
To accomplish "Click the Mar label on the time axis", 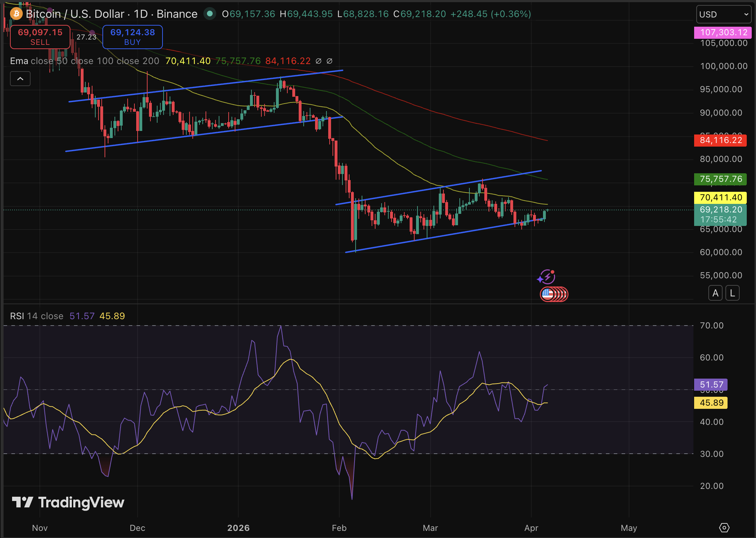I will [431, 528].
